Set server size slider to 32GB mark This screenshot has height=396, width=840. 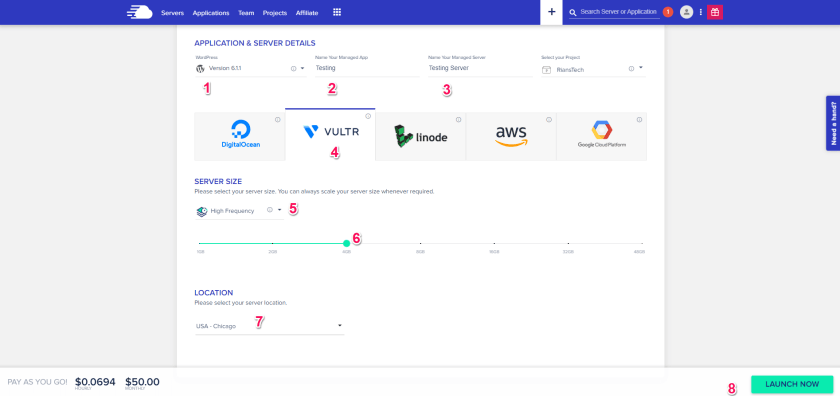click(568, 244)
